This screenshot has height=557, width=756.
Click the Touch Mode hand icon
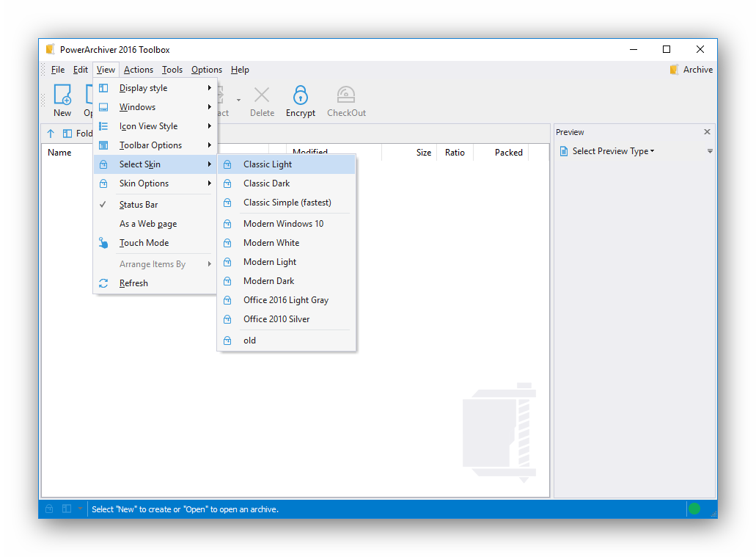103,243
